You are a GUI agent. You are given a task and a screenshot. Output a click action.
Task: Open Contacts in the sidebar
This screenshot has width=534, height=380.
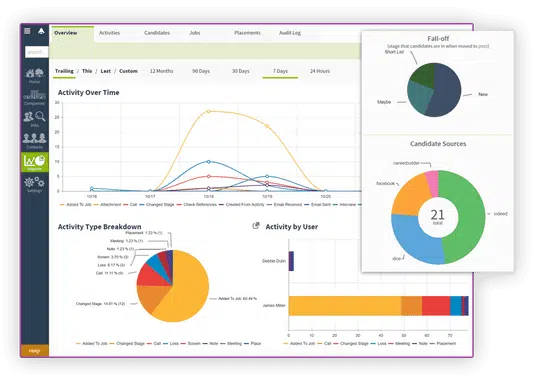[x=34, y=141]
